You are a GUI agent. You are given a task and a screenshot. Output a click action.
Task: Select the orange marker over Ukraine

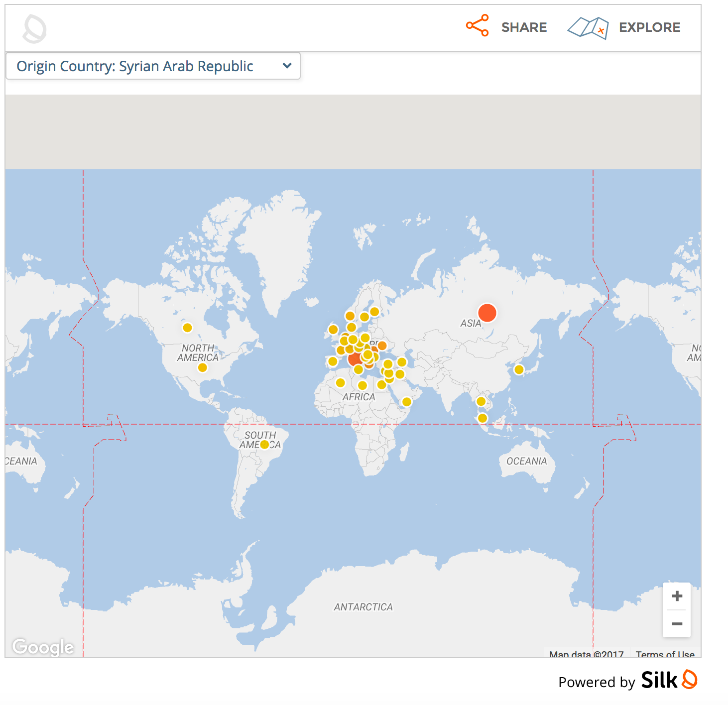(x=381, y=346)
